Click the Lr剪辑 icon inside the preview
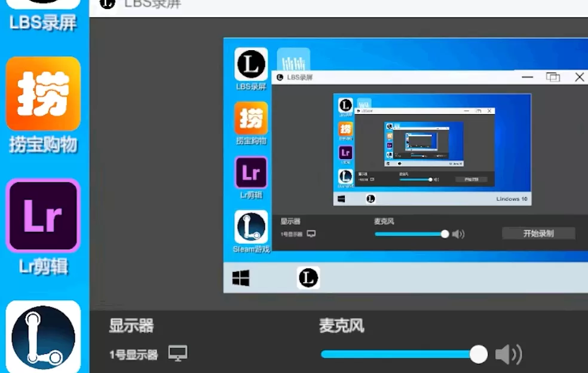The width and height of the screenshot is (588, 373). click(x=251, y=173)
